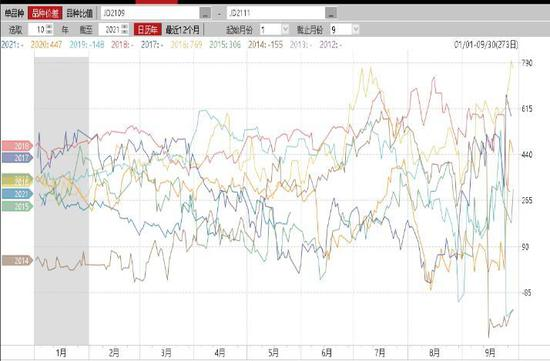Toggle the 2019:-148 legend entry
The height and width of the screenshot is (361, 550).
pyautogui.click(x=87, y=45)
